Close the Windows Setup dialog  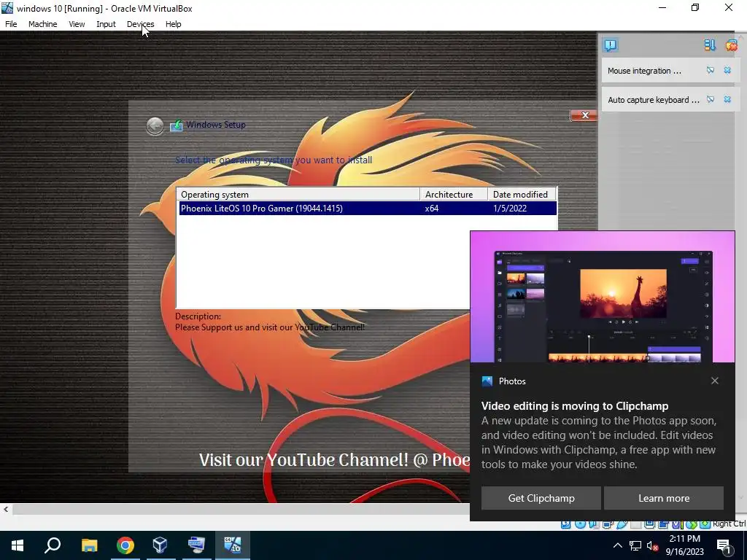(x=584, y=115)
